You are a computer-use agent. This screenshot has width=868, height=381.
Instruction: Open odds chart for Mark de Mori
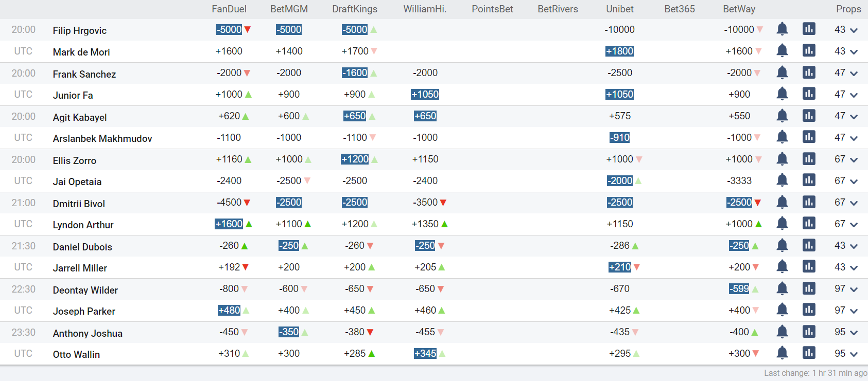(809, 50)
